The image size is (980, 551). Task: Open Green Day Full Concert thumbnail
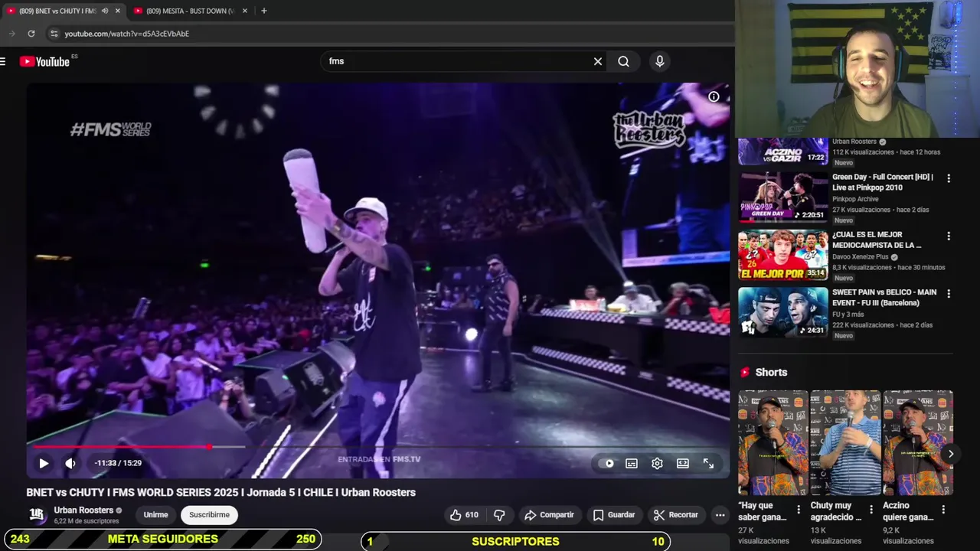coord(782,197)
